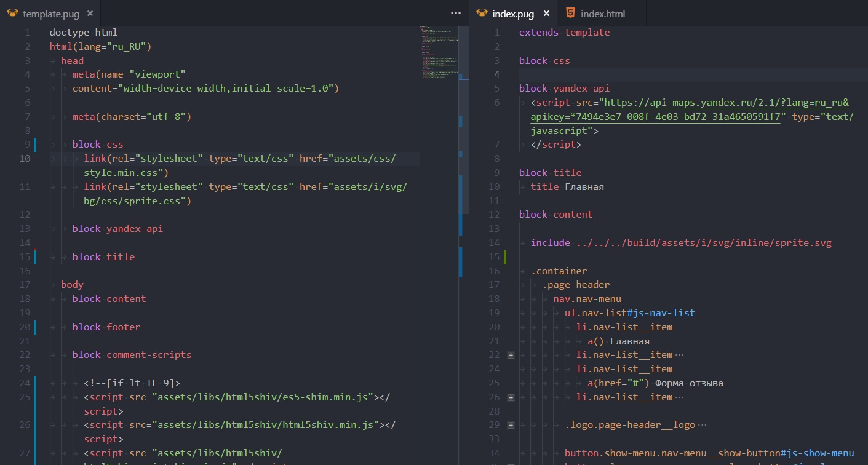The height and width of the screenshot is (465, 868).
Task: Click the closing '</script>' tag in index.pug
Action: [555, 145]
